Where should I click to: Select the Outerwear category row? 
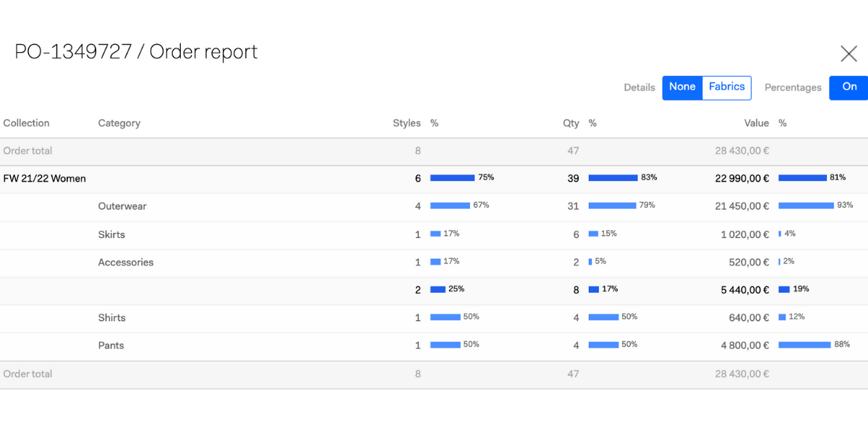[x=434, y=207]
